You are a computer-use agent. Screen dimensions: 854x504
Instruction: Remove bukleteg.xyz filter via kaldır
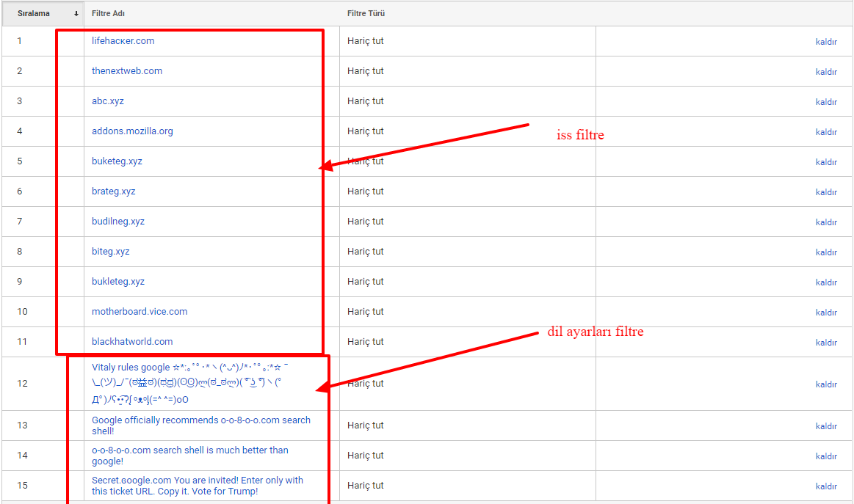(x=826, y=282)
